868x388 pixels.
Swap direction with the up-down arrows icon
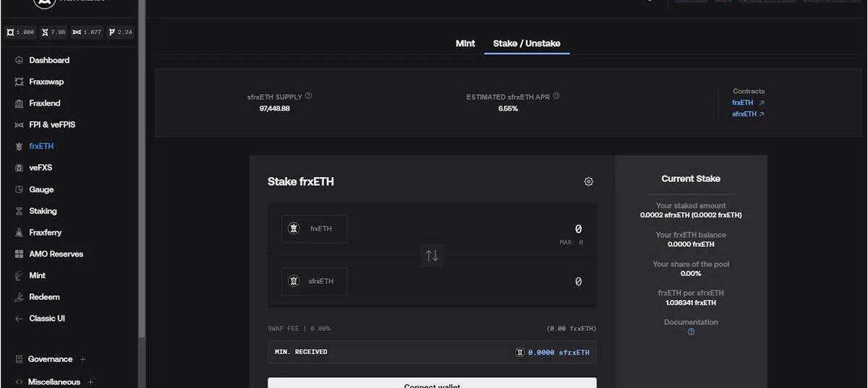point(432,255)
